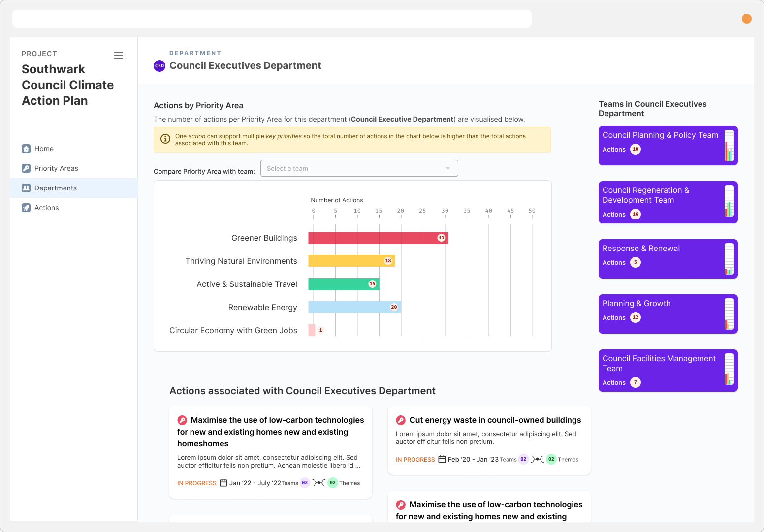Click the 'Circular Economy with Green Jobs' label
Viewport: 764px width, 532px height.
point(233,331)
